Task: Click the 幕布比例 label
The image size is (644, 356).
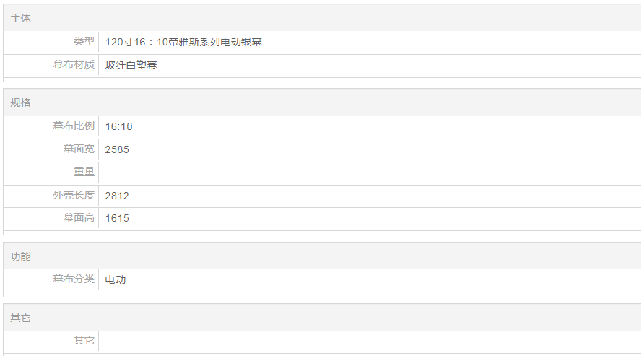Action: click(74, 126)
